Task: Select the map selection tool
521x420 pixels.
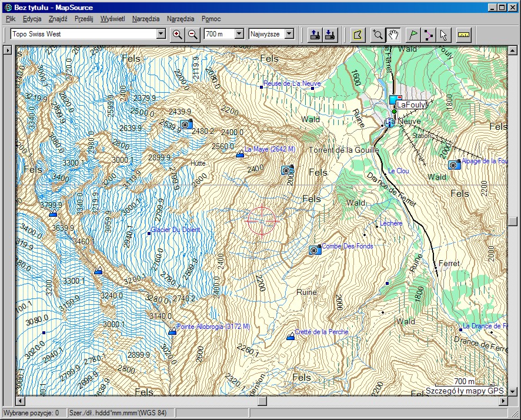Action: [356, 34]
